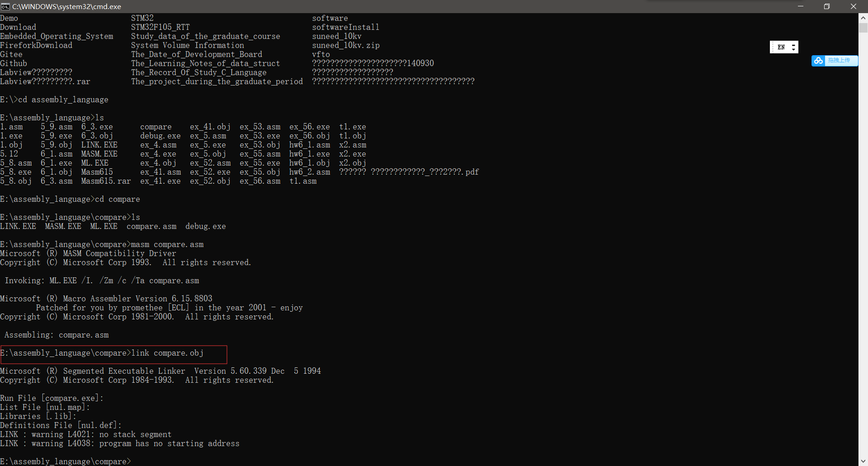Open the cmd.exe system menu icon
The height and width of the screenshot is (466, 868).
coord(5,6)
